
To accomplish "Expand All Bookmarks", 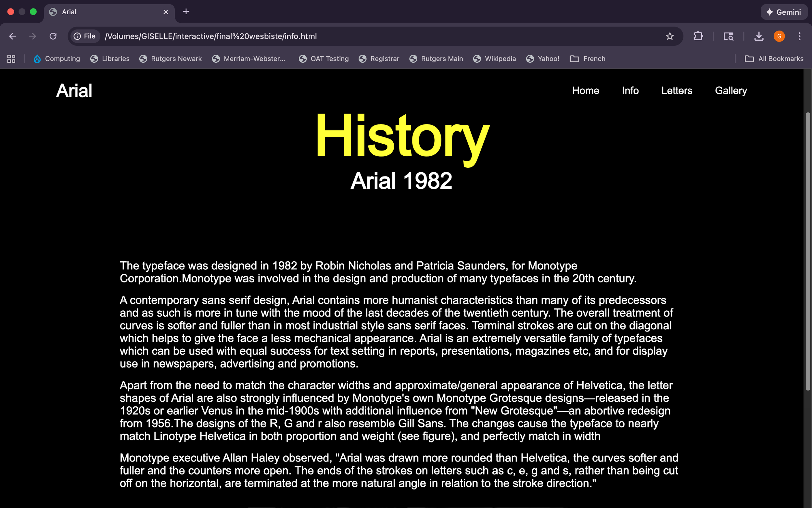I will [x=780, y=59].
